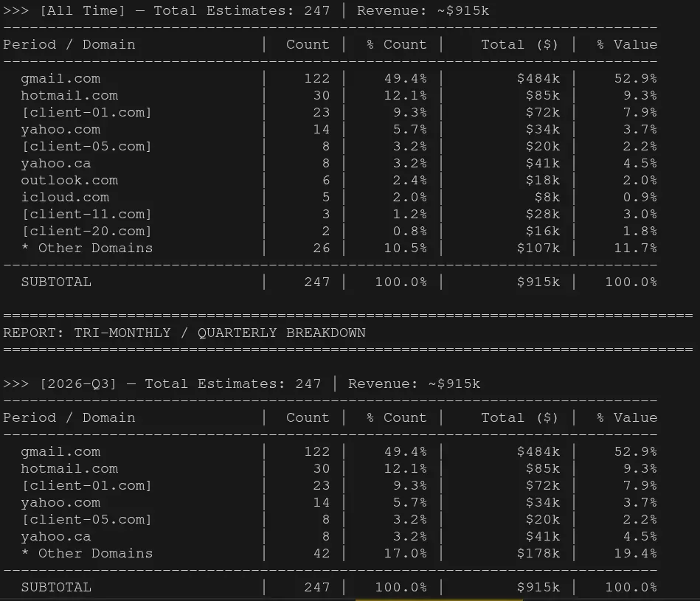700x601 pixels.
Task: Click the $41k yahoo.ca total in the 2026-Q3 table
Action: 543,536
